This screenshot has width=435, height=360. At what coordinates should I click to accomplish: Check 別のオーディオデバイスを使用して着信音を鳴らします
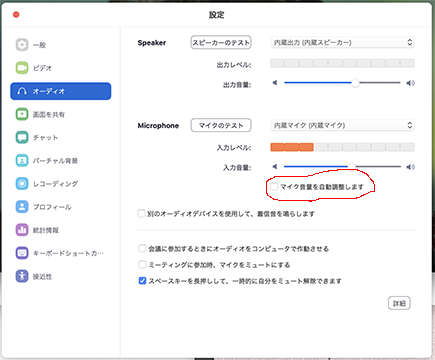[x=141, y=213]
